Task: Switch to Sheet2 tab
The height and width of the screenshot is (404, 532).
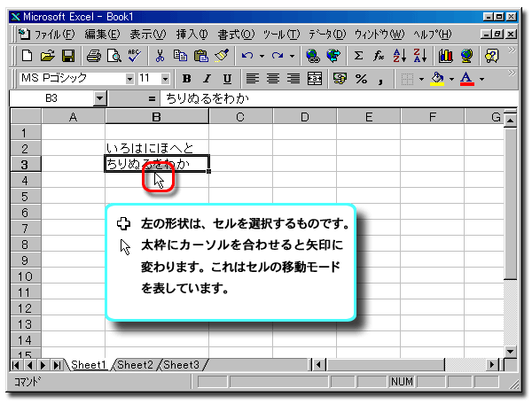Action: tap(135, 365)
